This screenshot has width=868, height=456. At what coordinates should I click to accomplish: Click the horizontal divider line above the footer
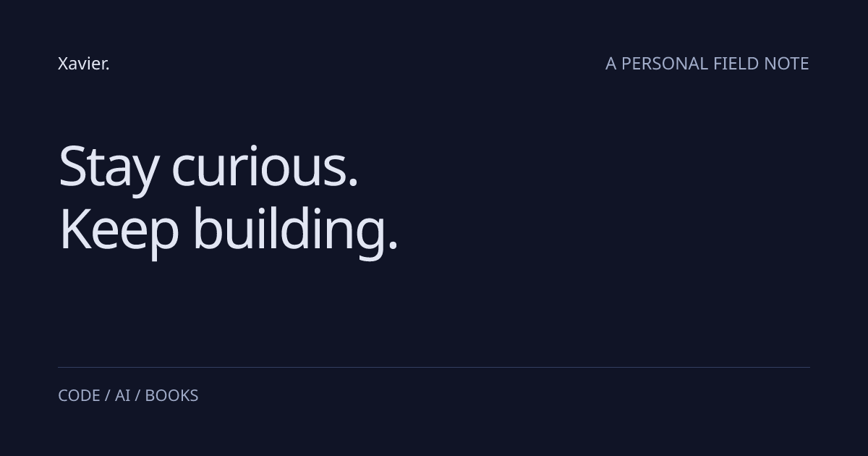(x=434, y=368)
